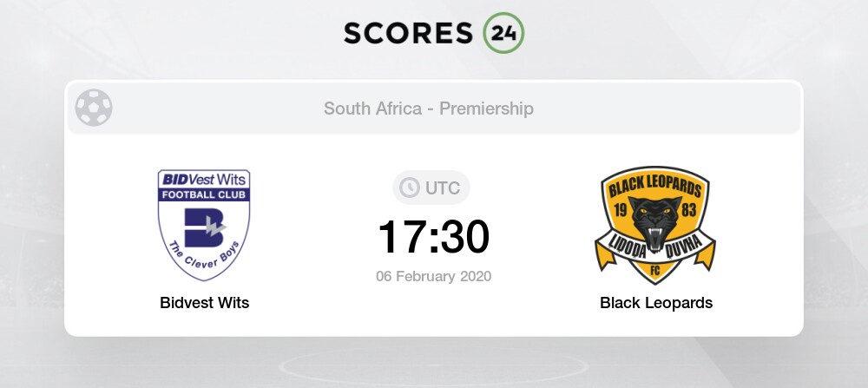Click the panther face in Leopards crest
The width and height of the screenshot is (868, 388).
pos(655,223)
